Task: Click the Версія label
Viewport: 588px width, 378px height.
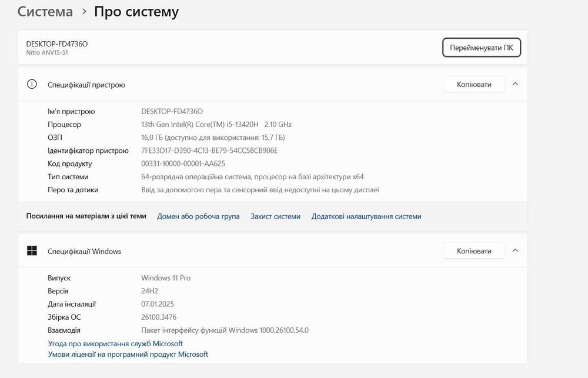Action: (58, 291)
